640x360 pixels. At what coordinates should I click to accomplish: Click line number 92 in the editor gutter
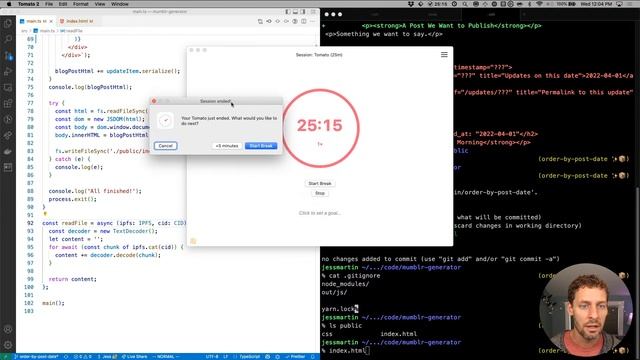[30, 223]
